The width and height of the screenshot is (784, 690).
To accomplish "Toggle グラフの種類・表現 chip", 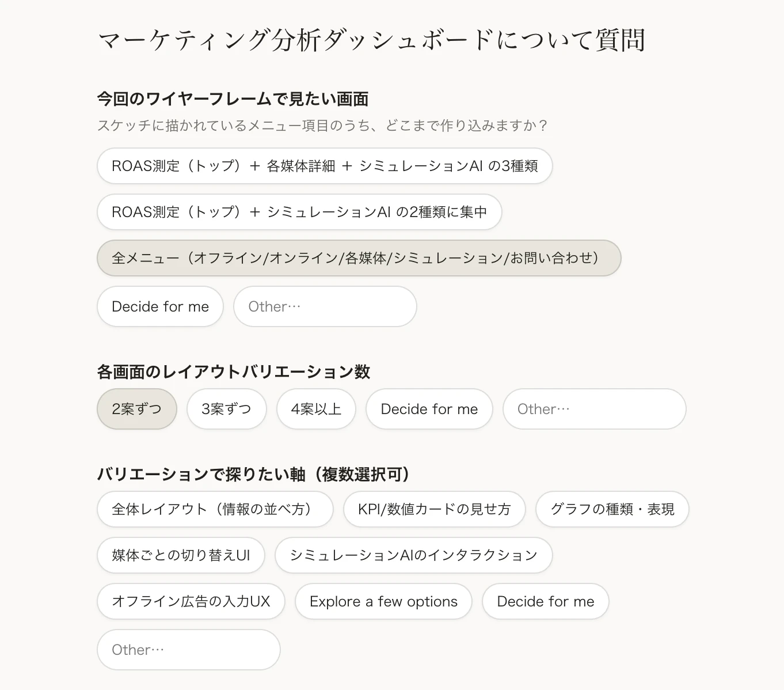I will 612,509.
